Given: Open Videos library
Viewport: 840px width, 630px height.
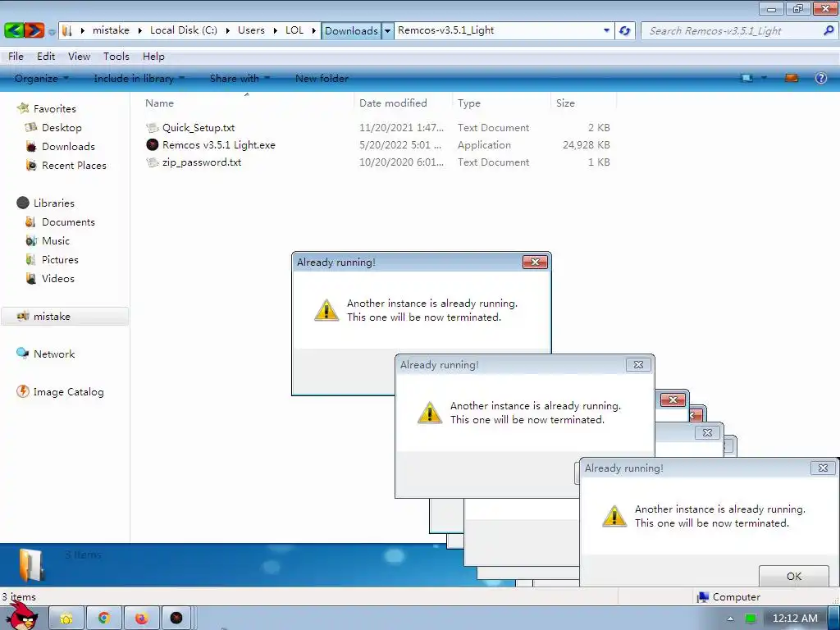Looking at the screenshot, I should 58,279.
